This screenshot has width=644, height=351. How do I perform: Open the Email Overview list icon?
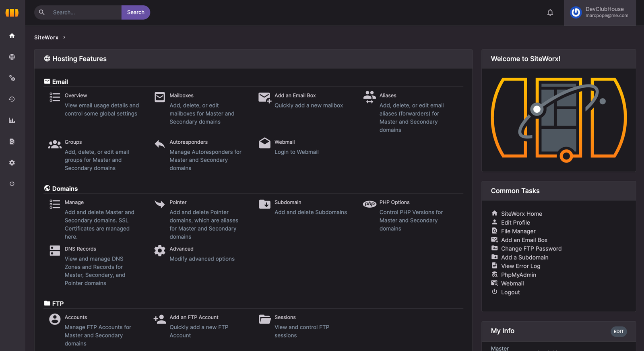[55, 97]
